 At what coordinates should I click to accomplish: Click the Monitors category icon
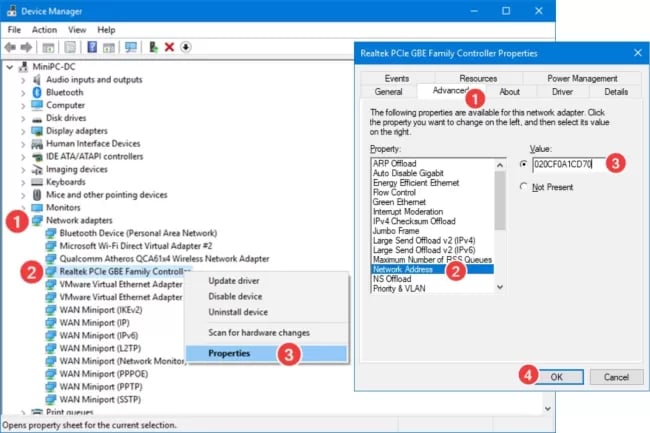point(37,208)
